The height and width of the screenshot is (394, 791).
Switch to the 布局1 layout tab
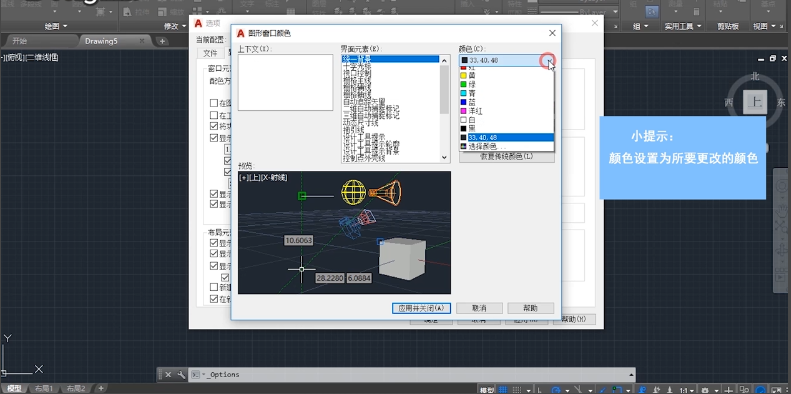point(44,389)
